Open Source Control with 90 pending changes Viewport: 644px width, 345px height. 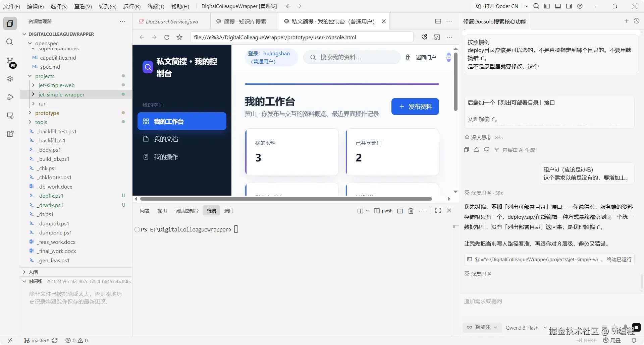[x=10, y=61]
